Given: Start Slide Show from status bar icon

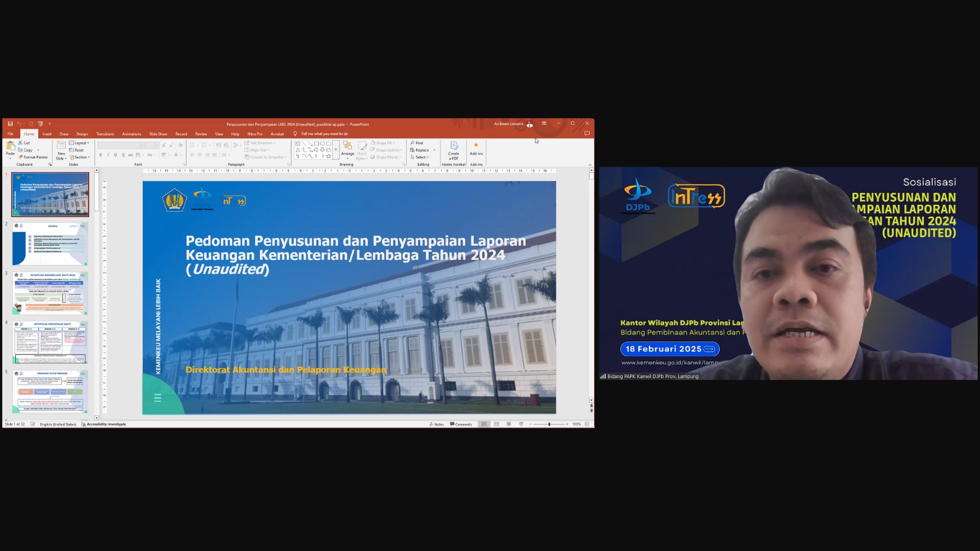Looking at the screenshot, I should click(521, 424).
